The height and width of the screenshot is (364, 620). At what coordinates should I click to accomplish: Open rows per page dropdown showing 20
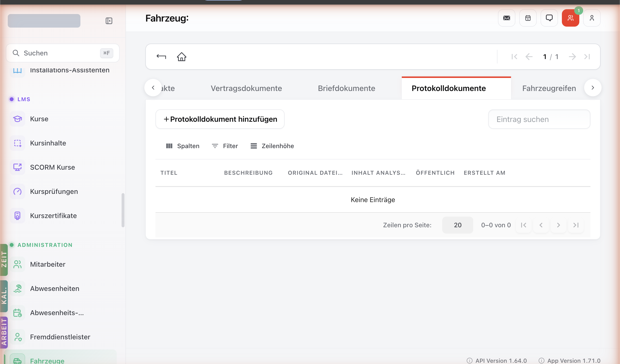point(458,225)
